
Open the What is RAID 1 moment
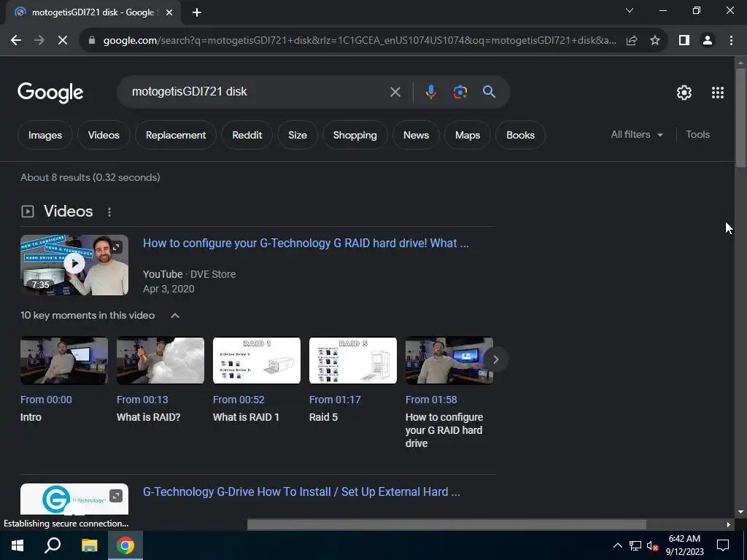[257, 360]
